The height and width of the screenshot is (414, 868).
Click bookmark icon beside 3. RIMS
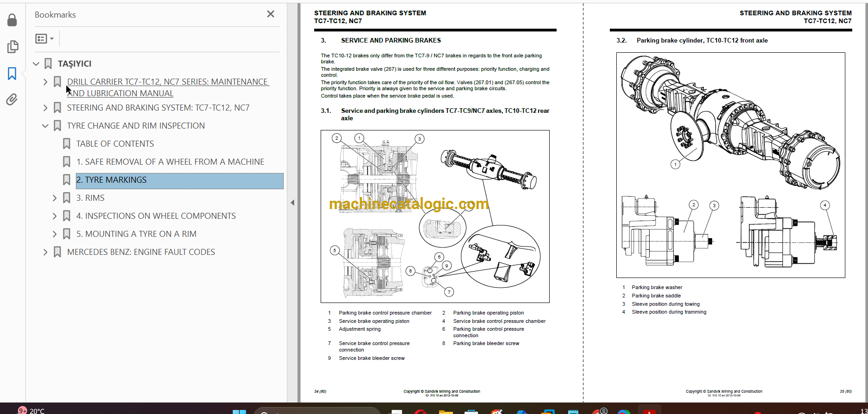[67, 198]
